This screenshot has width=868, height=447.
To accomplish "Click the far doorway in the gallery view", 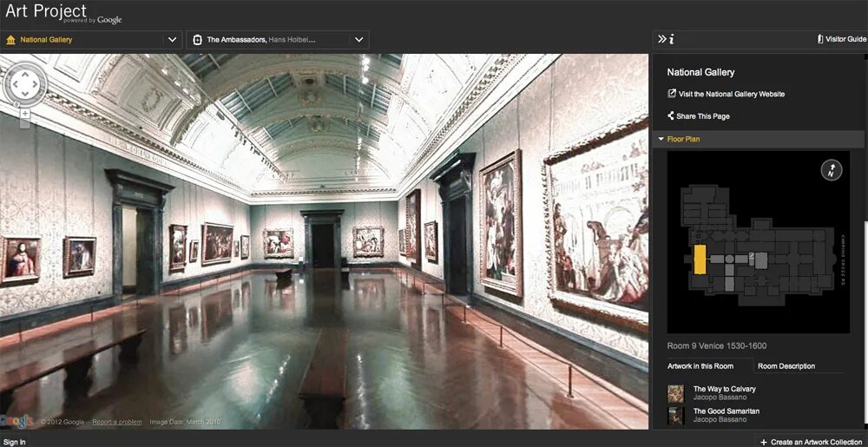I will (x=322, y=240).
